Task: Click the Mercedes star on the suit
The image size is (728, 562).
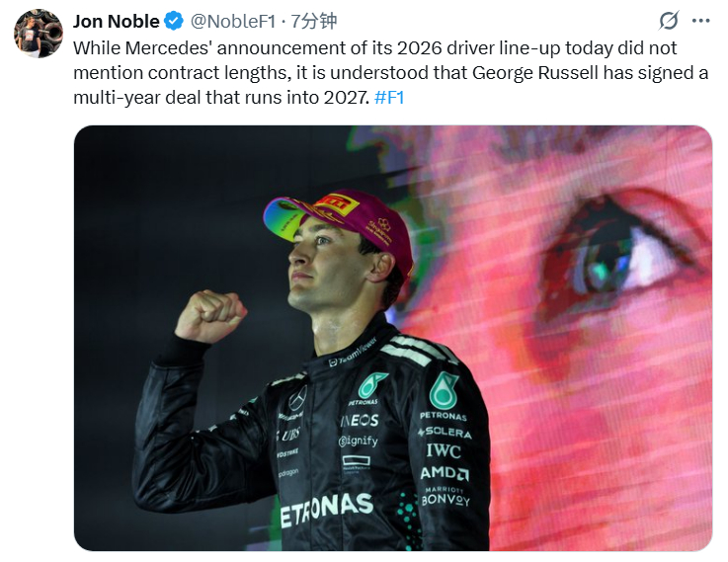Action: point(296,398)
